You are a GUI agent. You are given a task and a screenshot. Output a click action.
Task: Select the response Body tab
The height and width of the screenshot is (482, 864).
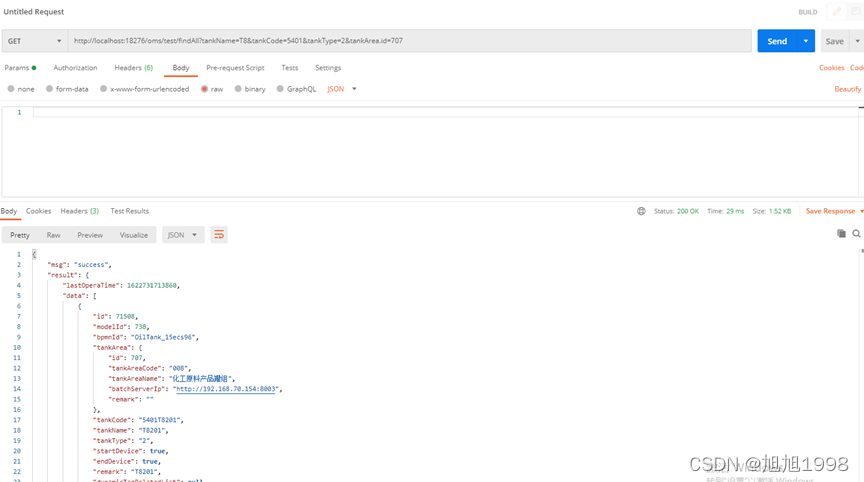pyautogui.click(x=9, y=211)
